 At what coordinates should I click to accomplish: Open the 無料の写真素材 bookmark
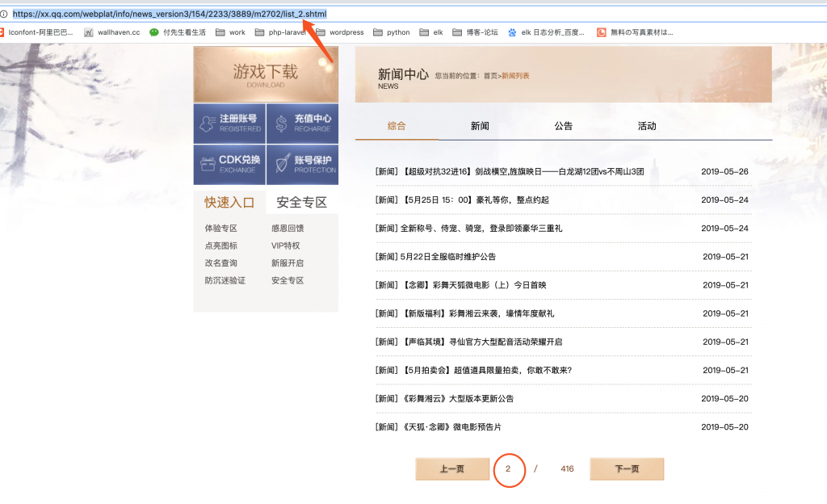pos(635,32)
